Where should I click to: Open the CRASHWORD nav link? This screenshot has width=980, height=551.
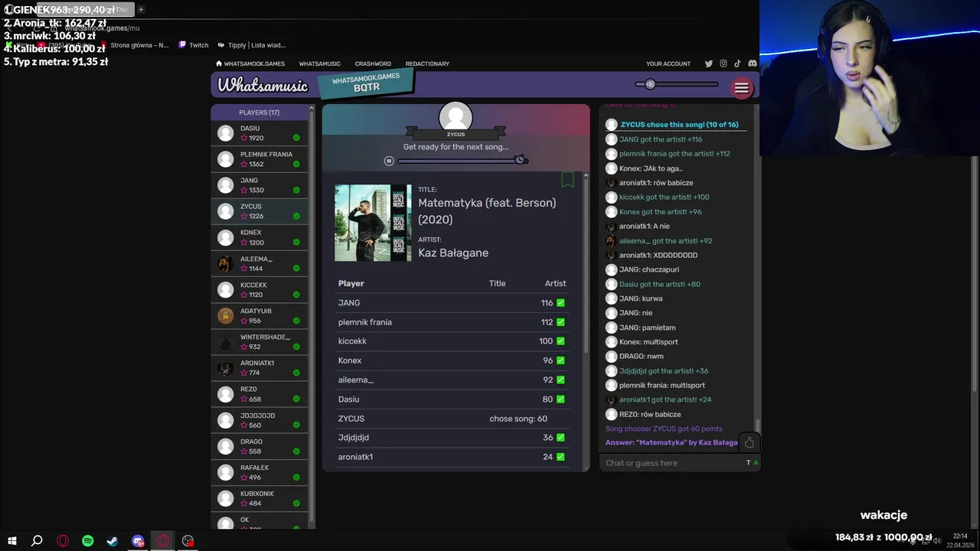pos(373,64)
